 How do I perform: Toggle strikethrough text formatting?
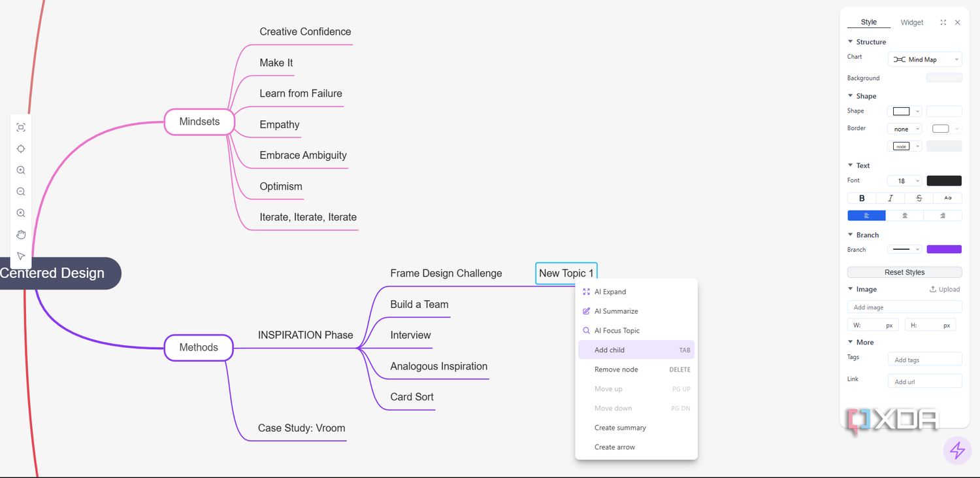[919, 198]
